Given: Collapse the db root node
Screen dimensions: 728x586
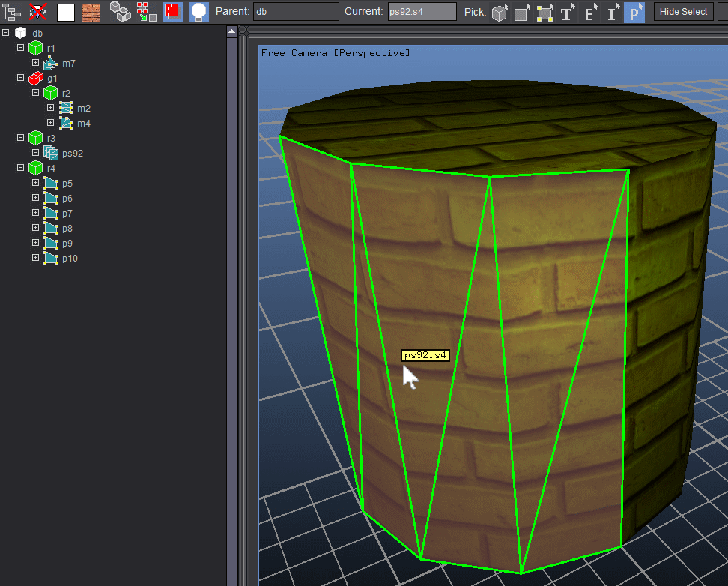Looking at the screenshot, I should point(5,32).
